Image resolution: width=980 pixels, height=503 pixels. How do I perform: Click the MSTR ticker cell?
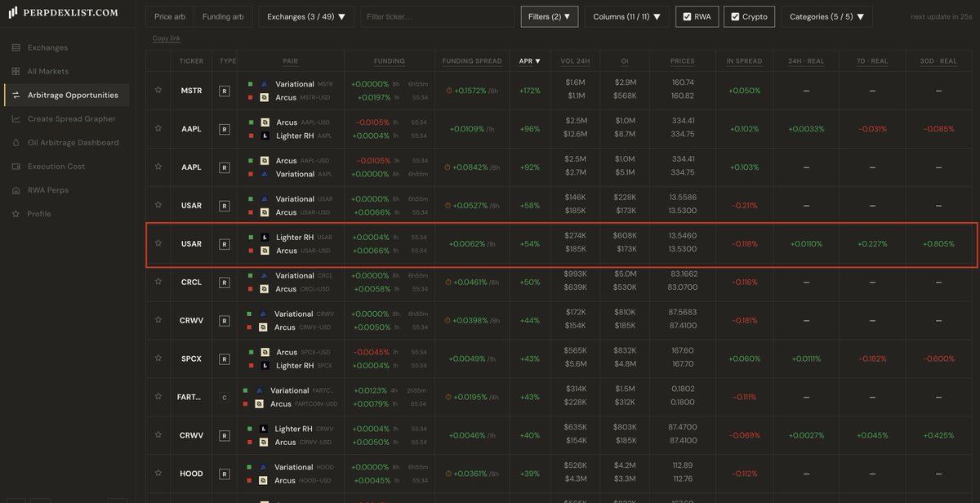(x=191, y=91)
